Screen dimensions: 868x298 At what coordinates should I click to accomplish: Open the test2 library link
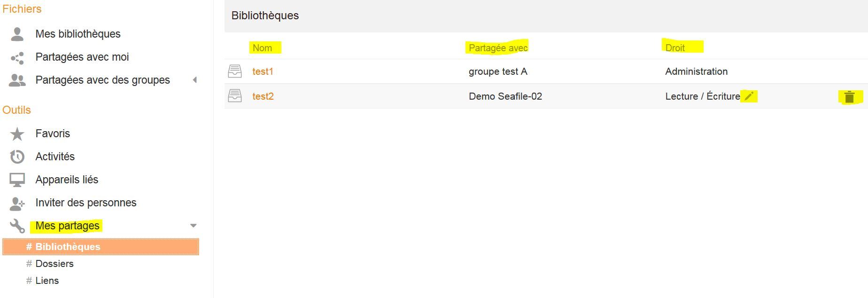pyautogui.click(x=263, y=96)
